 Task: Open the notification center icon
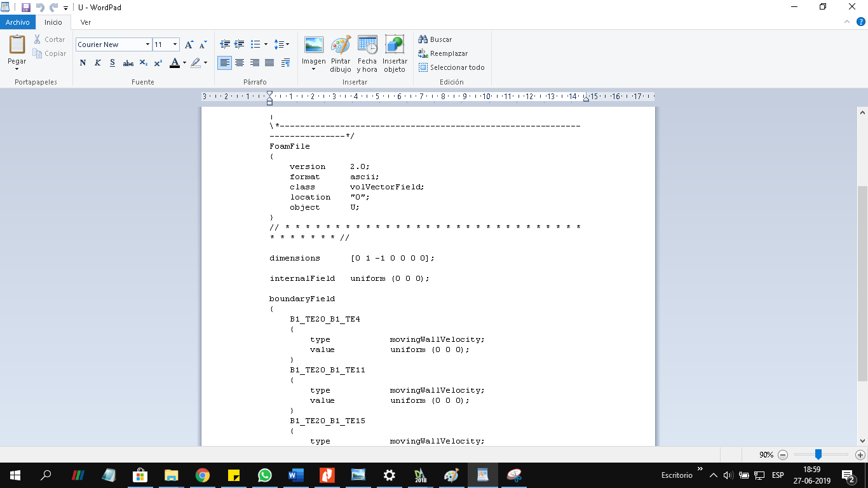(847, 475)
